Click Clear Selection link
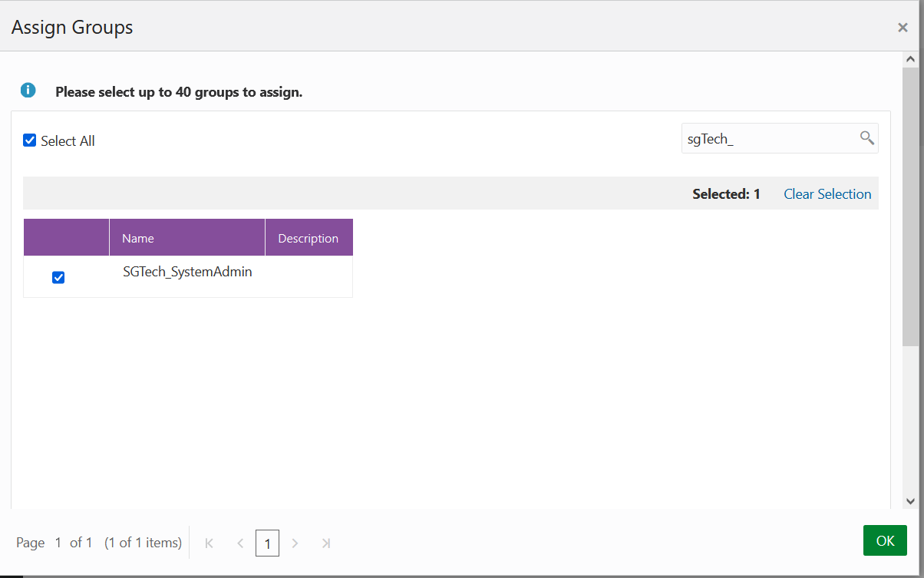This screenshot has height=578, width=924. click(x=827, y=194)
